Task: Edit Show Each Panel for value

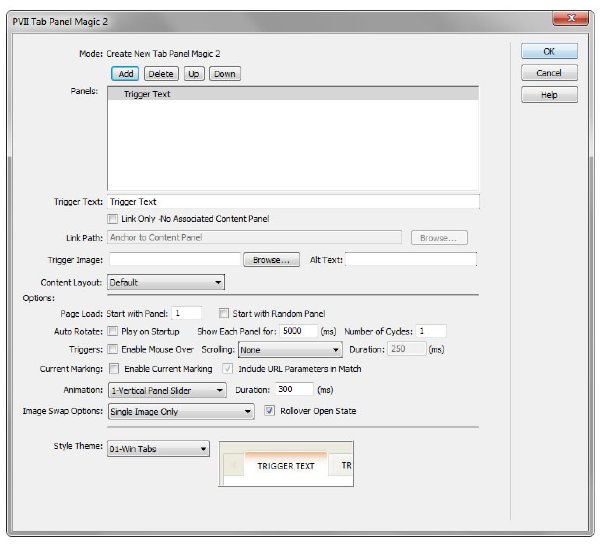Action: pyautogui.click(x=298, y=331)
